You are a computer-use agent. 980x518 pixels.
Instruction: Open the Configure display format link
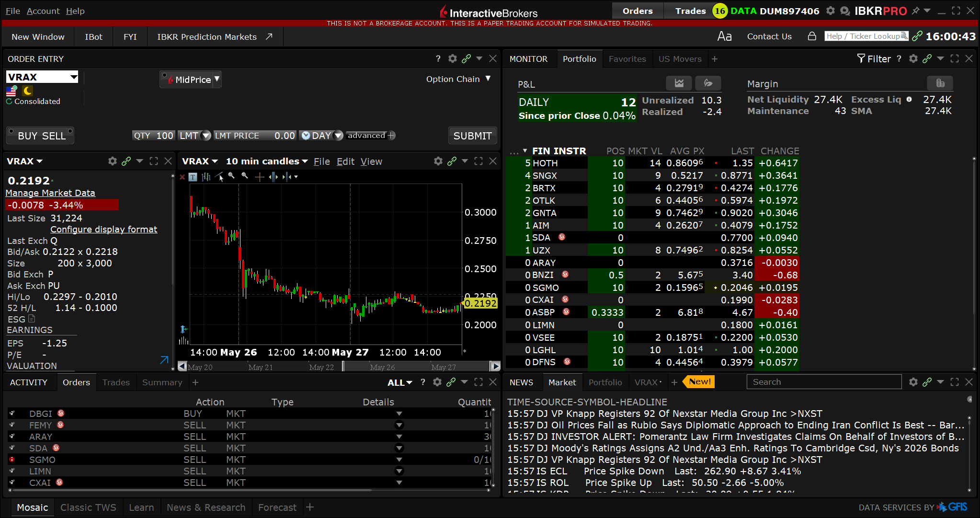pos(104,229)
